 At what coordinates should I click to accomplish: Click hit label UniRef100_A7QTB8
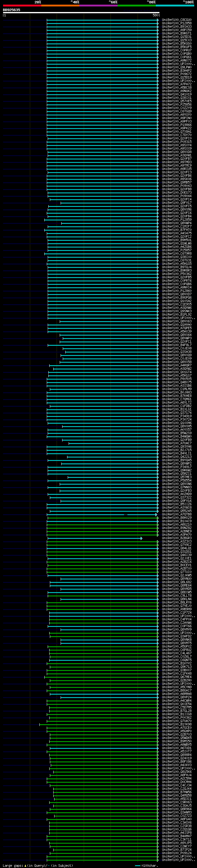176,514
